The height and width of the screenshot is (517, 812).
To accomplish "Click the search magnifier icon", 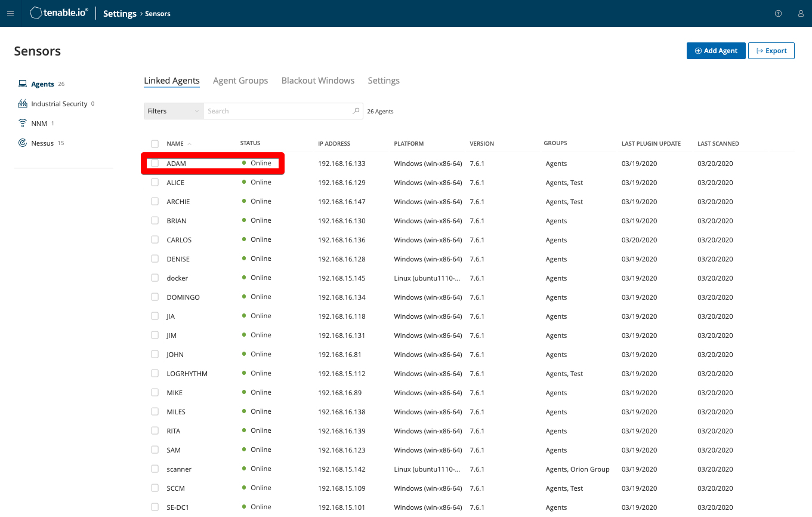I will tap(356, 111).
